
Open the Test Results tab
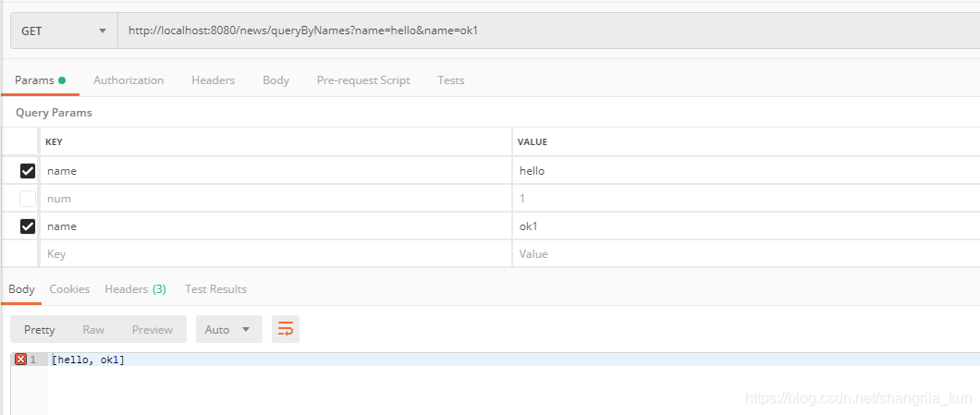[x=215, y=288]
